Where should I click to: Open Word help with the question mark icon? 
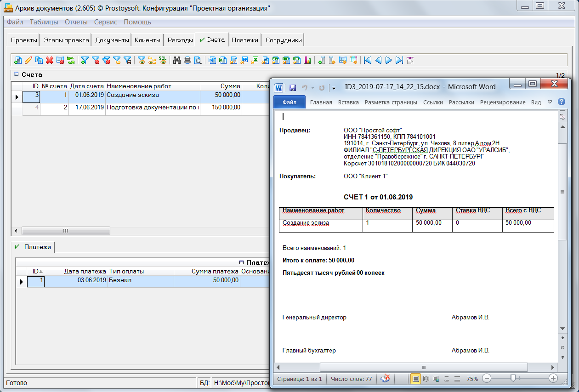pos(561,102)
